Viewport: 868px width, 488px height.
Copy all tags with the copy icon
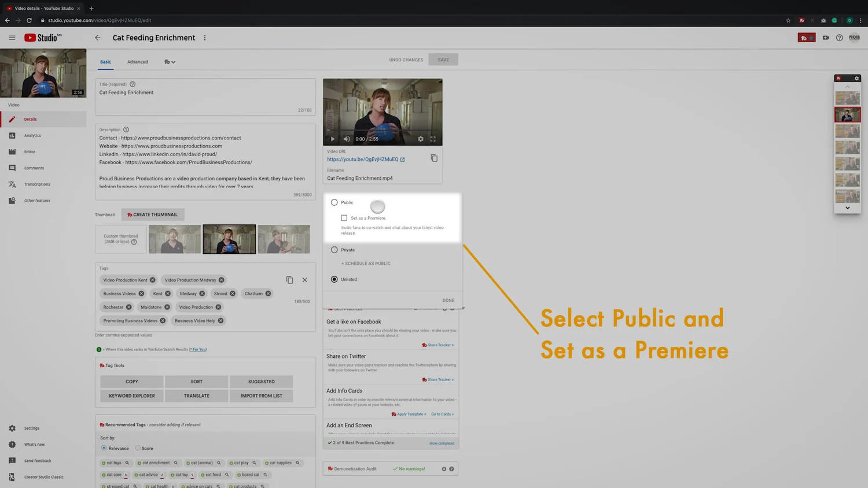(x=290, y=279)
